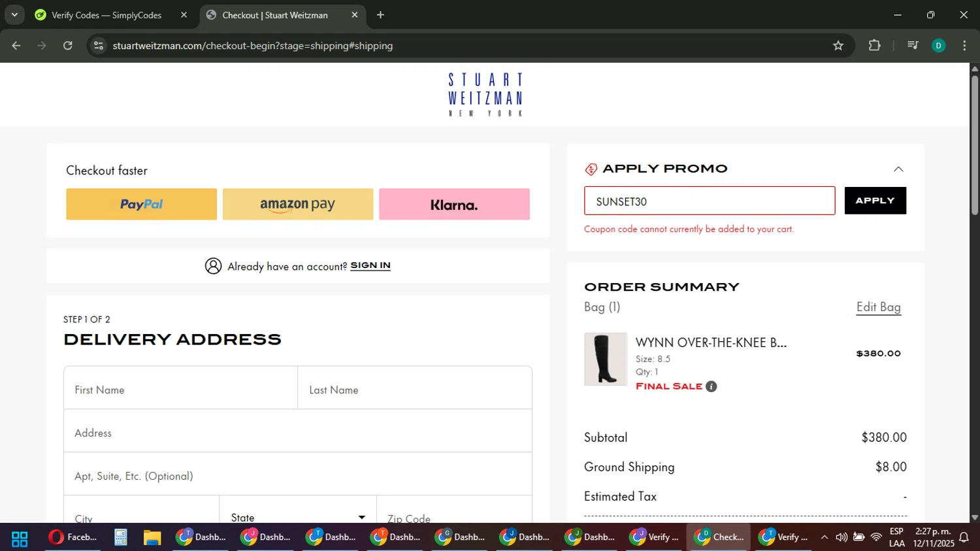The width and height of the screenshot is (980, 551).
Task: Open the Chrome extensions puzzle icon
Action: [x=874, y=46]
